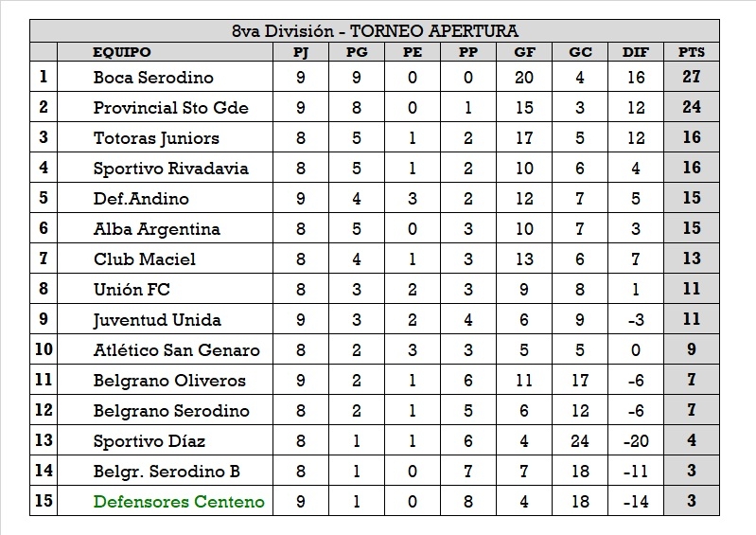Select the GF column header
Screen dimensions: 756x535
(x=524, y=52)
